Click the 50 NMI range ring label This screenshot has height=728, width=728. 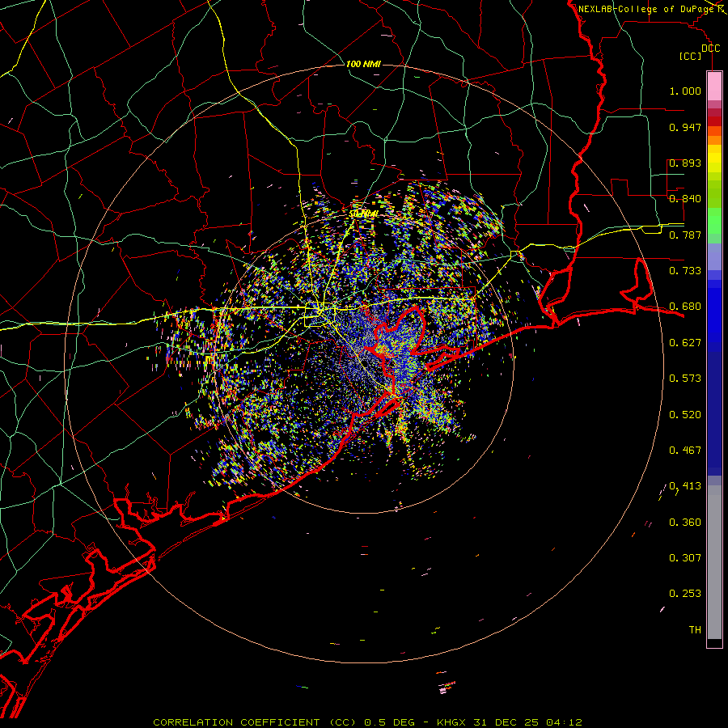click(363, 214)
